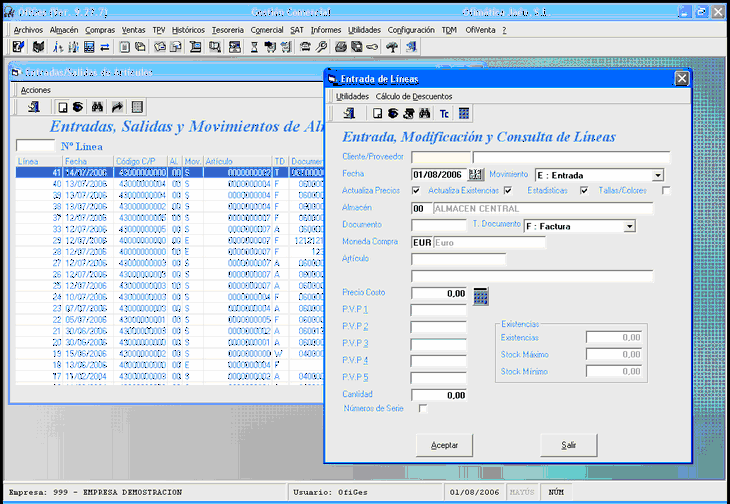Open the Archivos menu

[28, 30]
